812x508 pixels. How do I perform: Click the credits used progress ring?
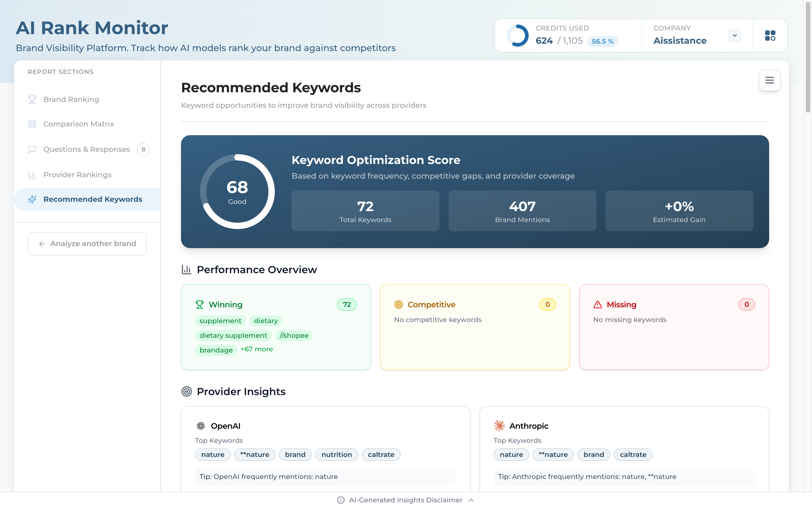(517, 35)
